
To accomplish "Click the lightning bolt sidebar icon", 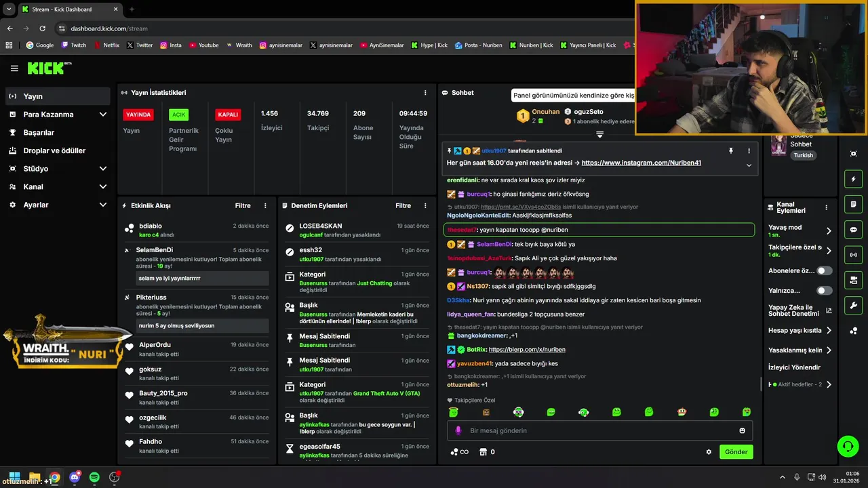I will pos(853,179).
